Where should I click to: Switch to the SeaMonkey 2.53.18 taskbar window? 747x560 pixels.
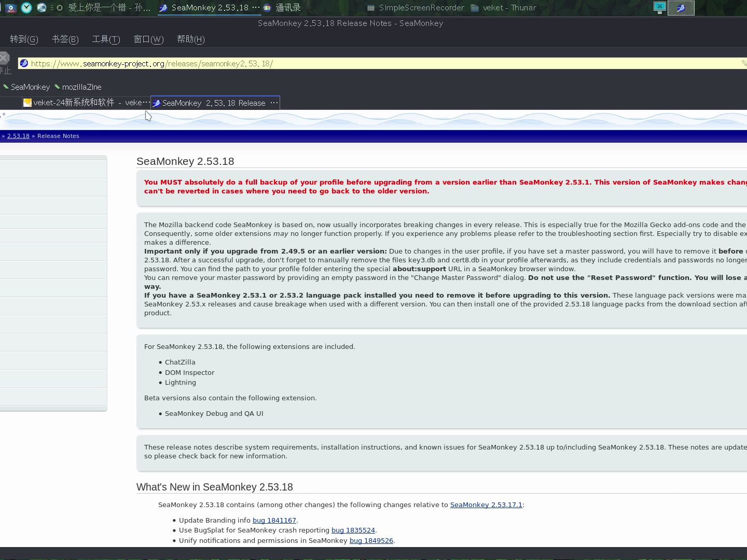tap(209, 8)
